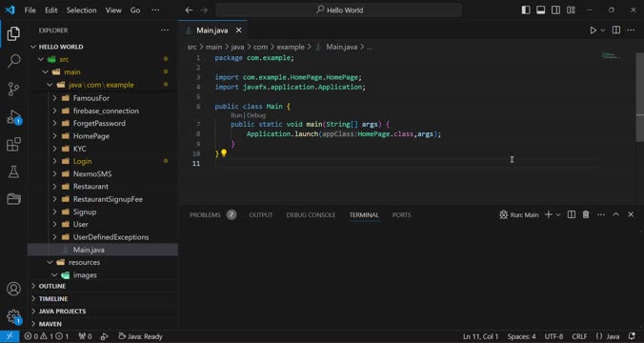The image size is (644, 343).
Task: Open the File menu
Action: click(30, 10)
